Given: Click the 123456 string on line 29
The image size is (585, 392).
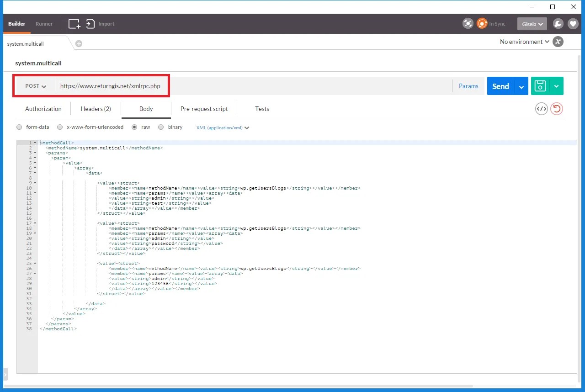Looking at the screenshot, I should (160, 284).
